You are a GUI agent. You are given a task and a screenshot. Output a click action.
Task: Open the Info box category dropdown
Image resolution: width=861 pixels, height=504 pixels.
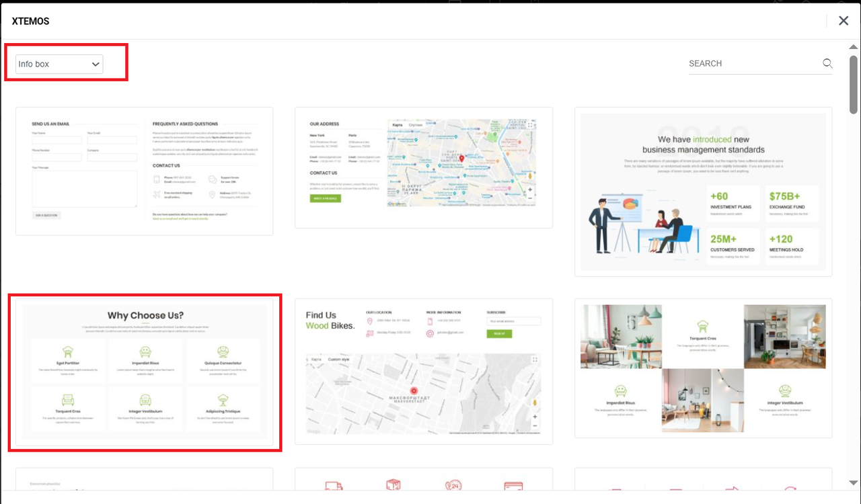59,64
